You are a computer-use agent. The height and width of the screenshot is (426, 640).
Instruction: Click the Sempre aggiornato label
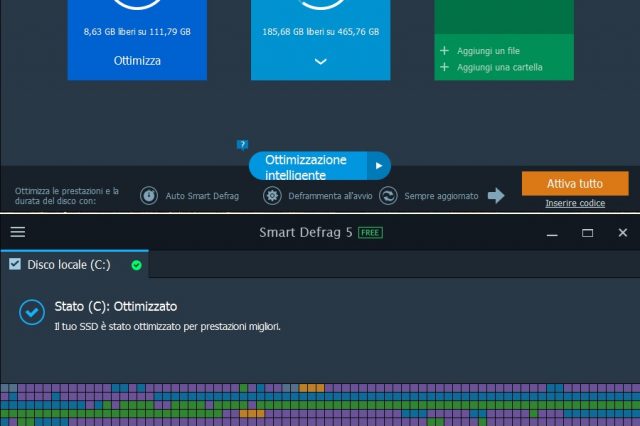coord(441,196)
